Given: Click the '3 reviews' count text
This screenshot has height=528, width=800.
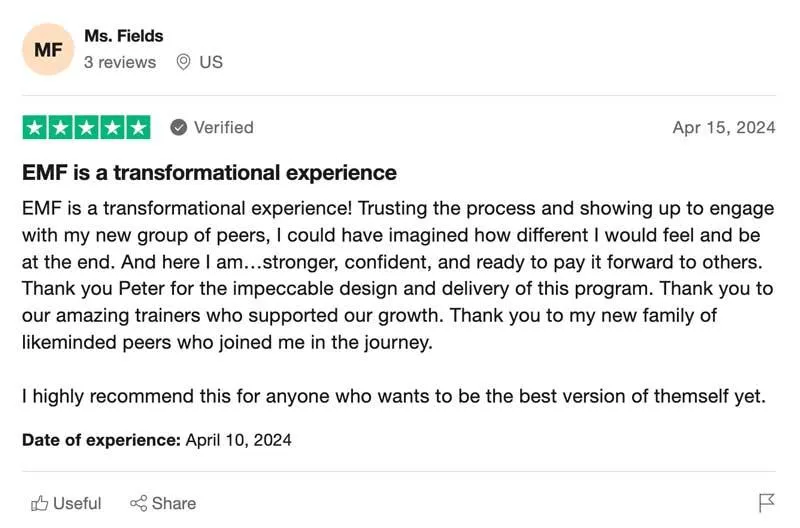Looking at the screenshot, I should [x=120, y=62].
